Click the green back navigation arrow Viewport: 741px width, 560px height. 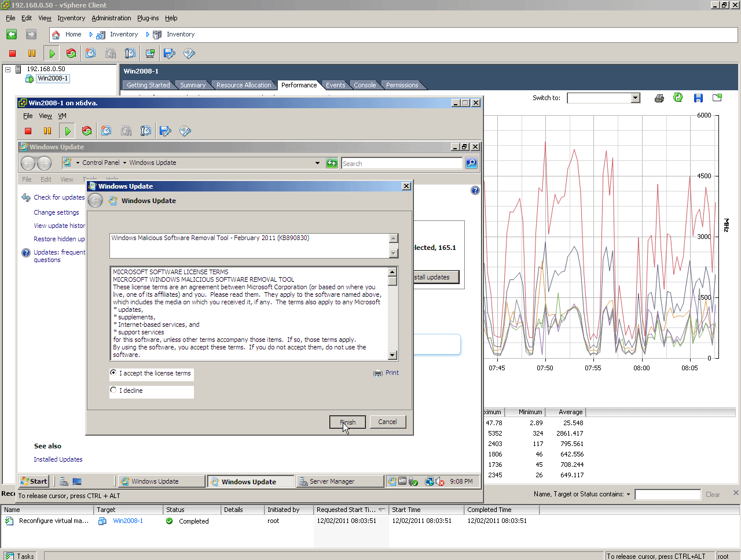[12, 34]
